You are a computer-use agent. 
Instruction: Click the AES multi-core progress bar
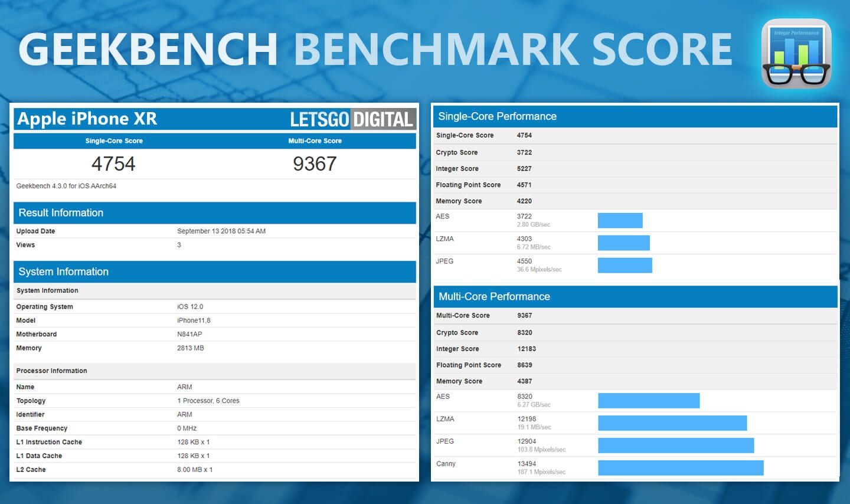click(x=648, y=400)
